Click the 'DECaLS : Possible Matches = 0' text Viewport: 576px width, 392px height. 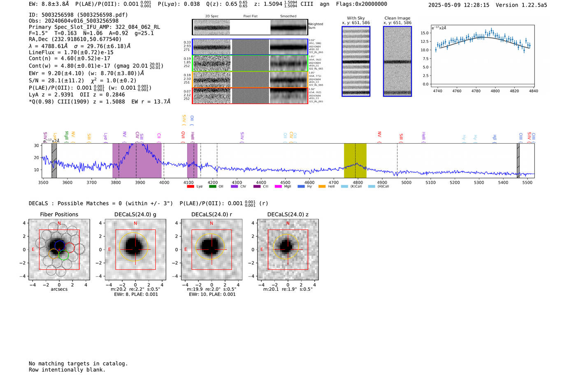[101, 203]
